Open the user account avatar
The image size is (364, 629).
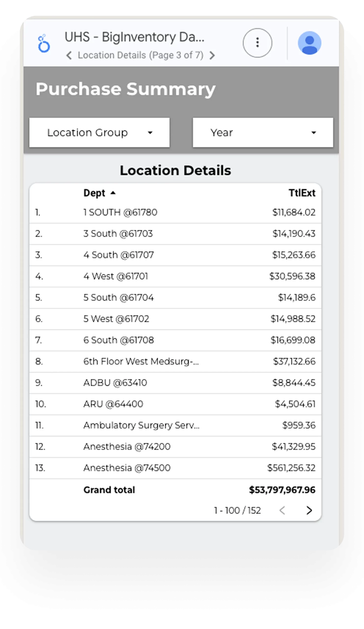309,43
